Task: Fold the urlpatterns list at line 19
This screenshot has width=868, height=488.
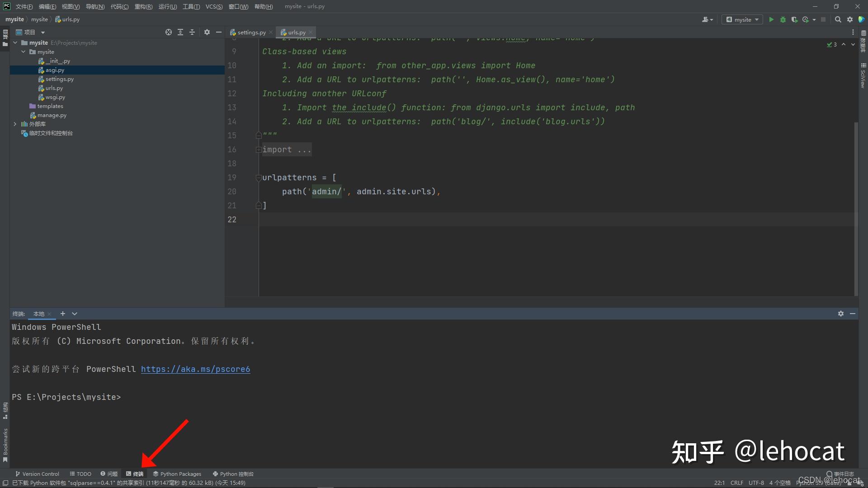Action: click(x=258, y=178)
